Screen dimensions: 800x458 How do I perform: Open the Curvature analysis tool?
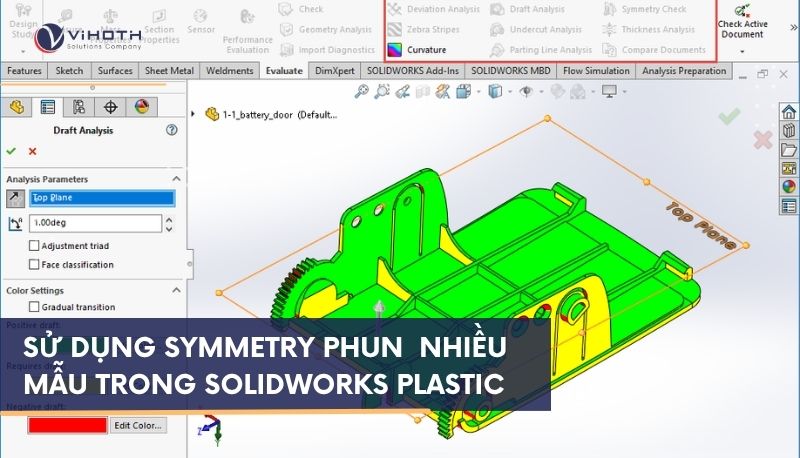[x=417, y=50]
